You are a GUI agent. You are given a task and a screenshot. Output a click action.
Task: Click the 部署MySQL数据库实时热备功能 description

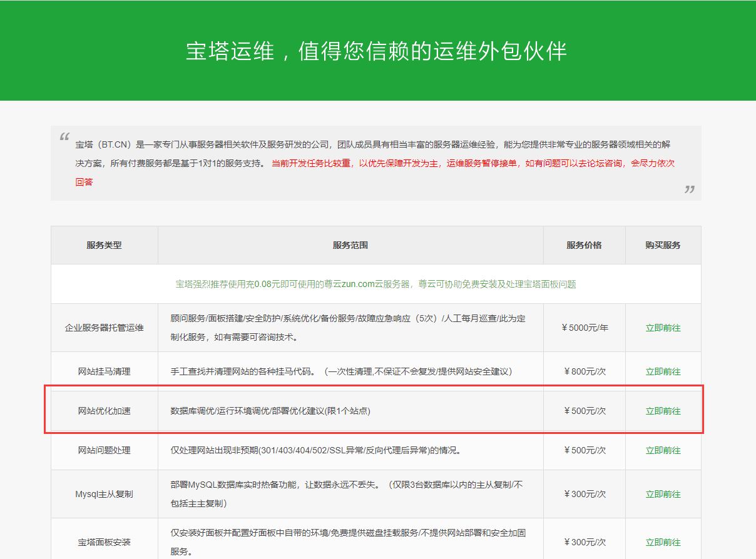click(347, 494)
